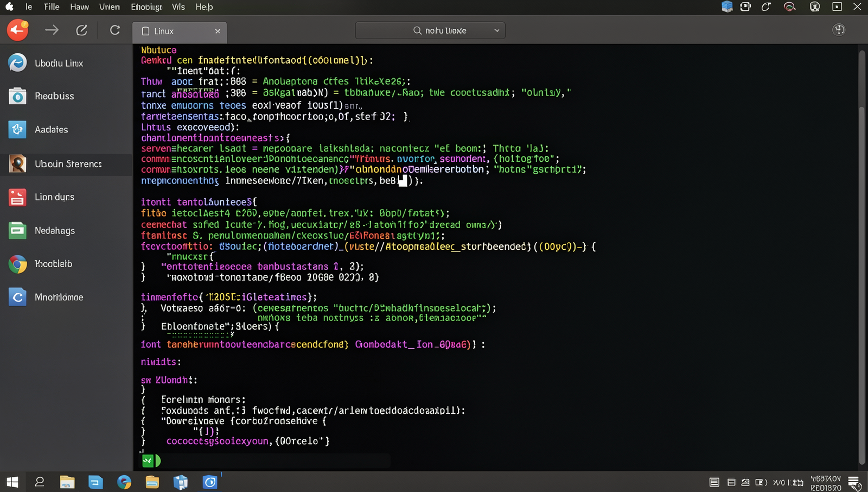
Task: Open the Help menu
Action: [204, 7]
